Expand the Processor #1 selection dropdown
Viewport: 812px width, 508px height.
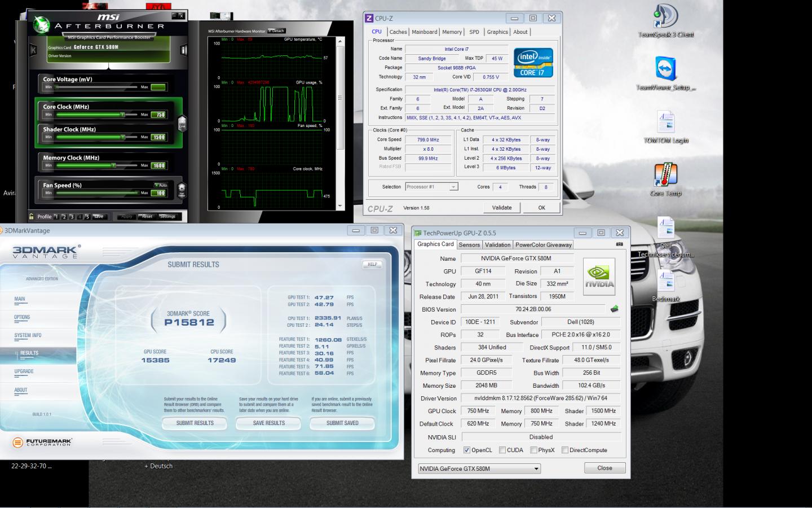453,187
